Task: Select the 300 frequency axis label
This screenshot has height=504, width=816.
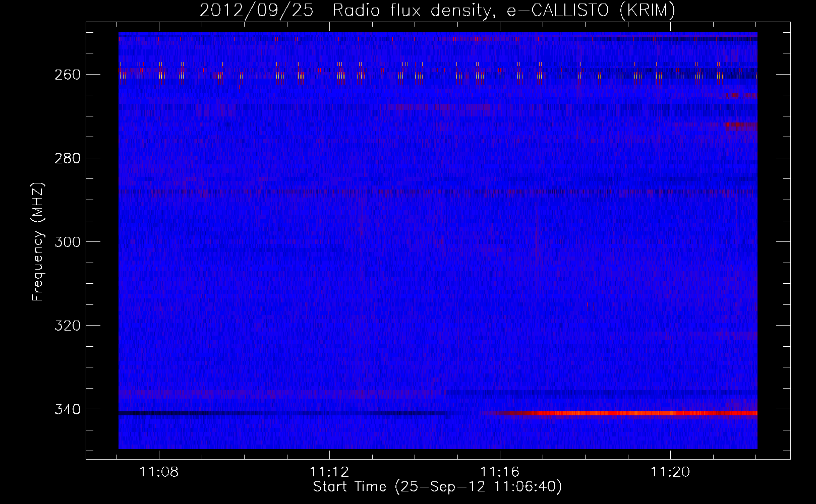Action: click(x=67, y=242)
